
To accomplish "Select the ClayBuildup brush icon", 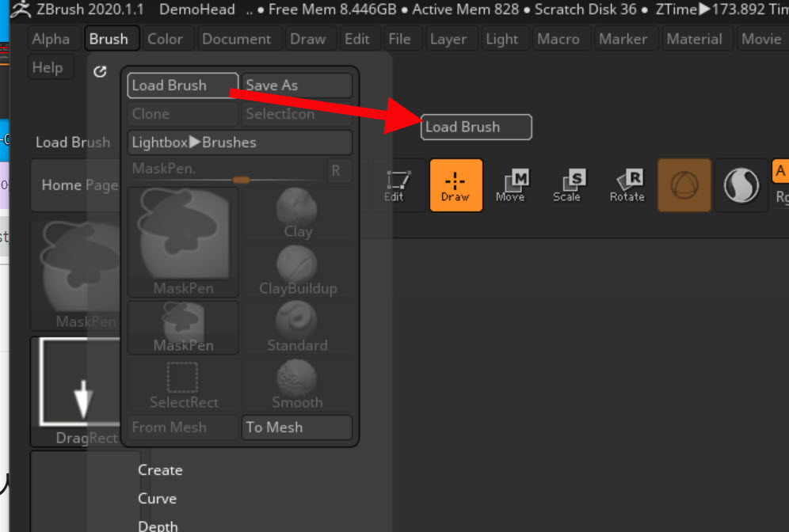I will pos(297,269).
